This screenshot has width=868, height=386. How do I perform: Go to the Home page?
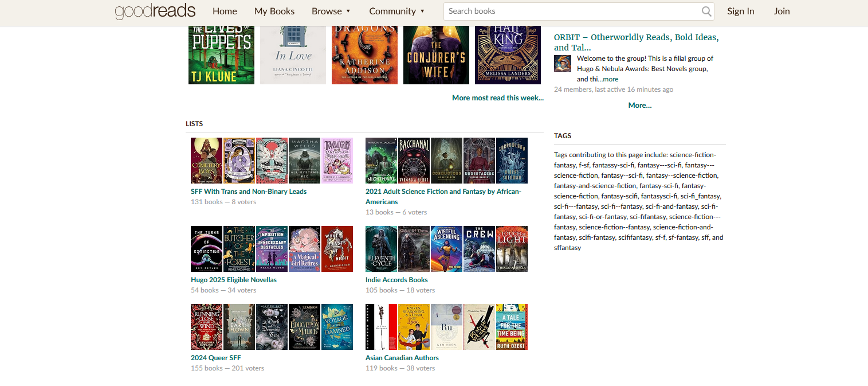(x=225, y=11)
